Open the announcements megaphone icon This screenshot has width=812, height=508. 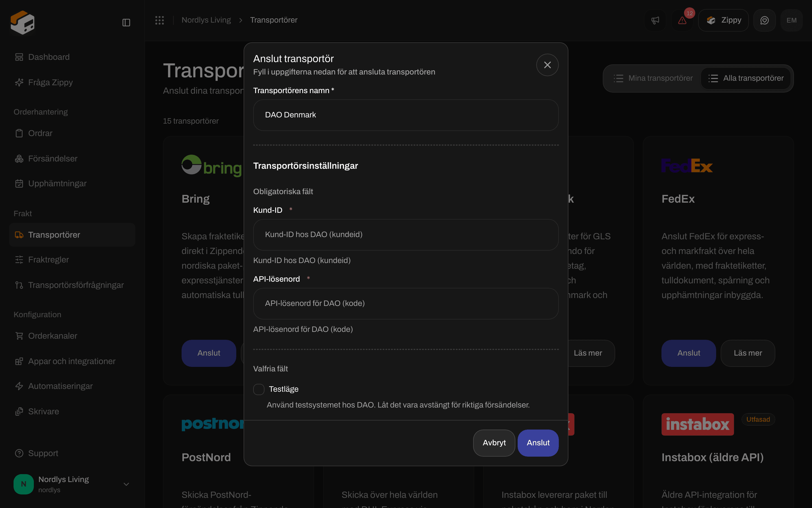click(655, 20)
